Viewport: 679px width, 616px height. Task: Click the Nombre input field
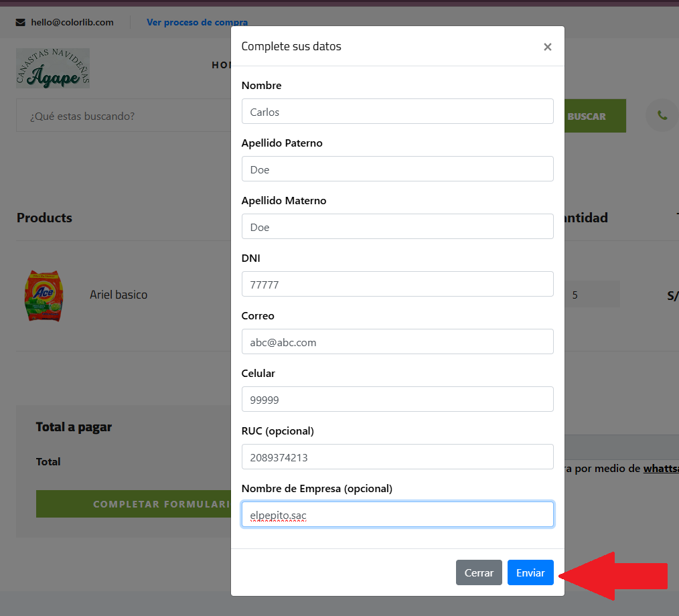click(397, 112)
